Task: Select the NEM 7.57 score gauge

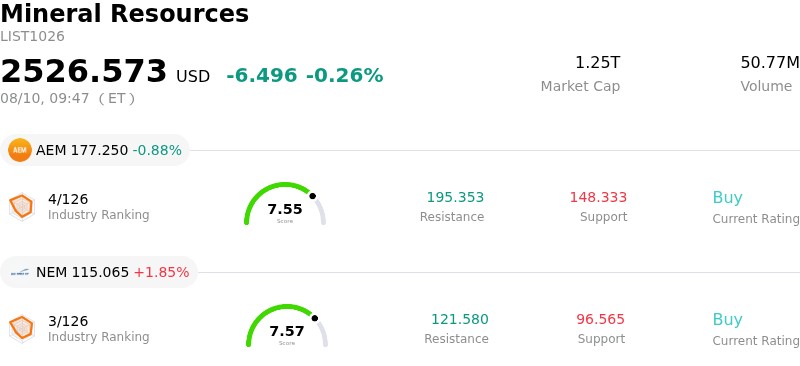Action: [287, 326]
